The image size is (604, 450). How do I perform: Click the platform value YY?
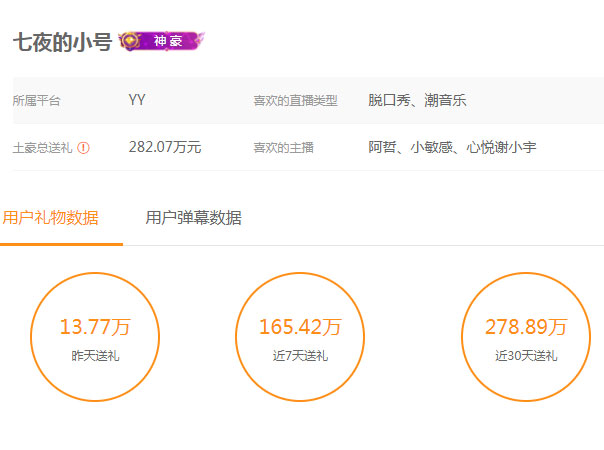pyautogui.click(x=137, y=100)
